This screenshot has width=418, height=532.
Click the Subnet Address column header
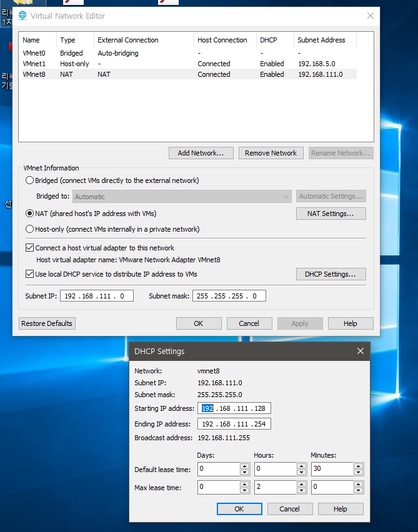(x=325, y=40)
